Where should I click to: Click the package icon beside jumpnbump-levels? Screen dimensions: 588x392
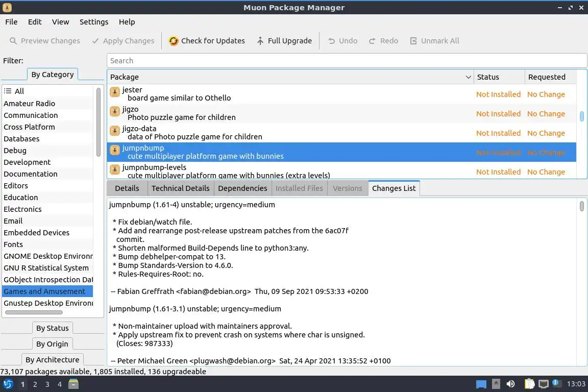pos(115,169)
